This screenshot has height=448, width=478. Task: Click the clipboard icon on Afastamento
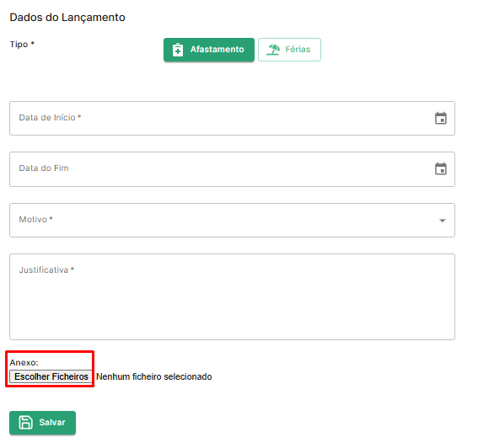click(x=178, y=50)
